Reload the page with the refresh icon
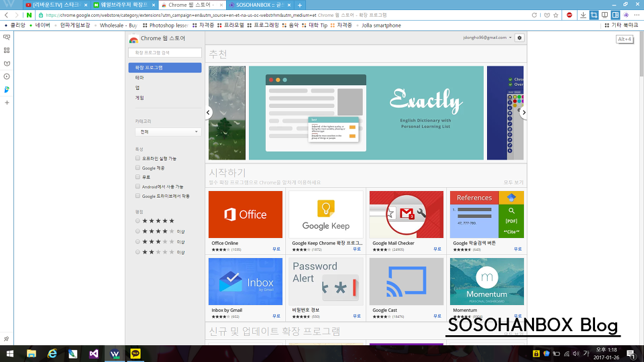644x362 pixels. pyautogui.click(x=535, y=15)
